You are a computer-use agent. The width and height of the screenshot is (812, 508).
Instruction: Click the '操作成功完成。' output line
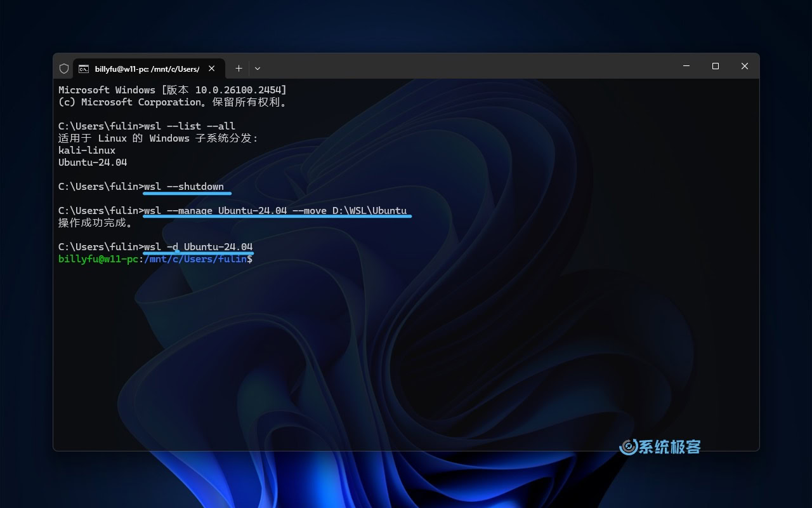coord(96,223)
